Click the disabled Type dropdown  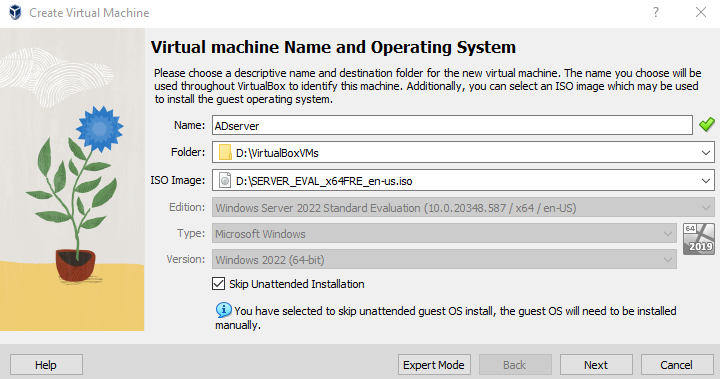click(444, 233)
